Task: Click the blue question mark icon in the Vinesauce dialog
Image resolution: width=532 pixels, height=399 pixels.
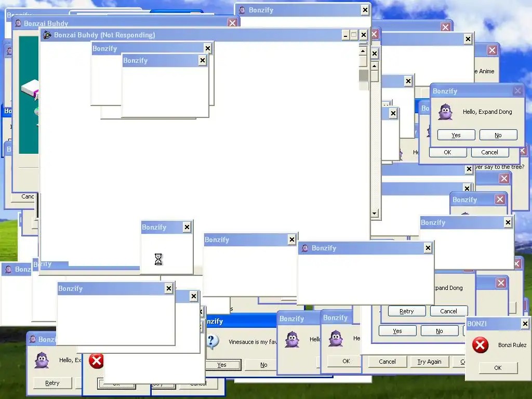Action: [x=212, y=342]
